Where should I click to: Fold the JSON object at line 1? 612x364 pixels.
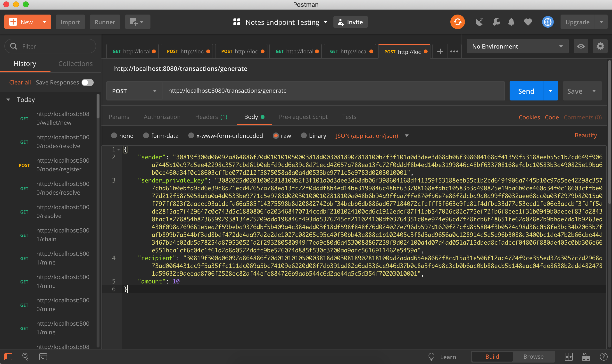119,149
